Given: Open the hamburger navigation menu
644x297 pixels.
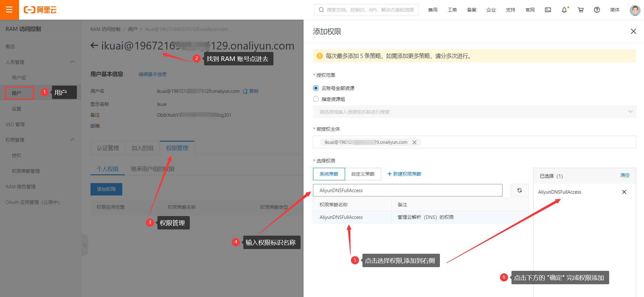Looking at the screenshot, I should [x=9, y=10].
